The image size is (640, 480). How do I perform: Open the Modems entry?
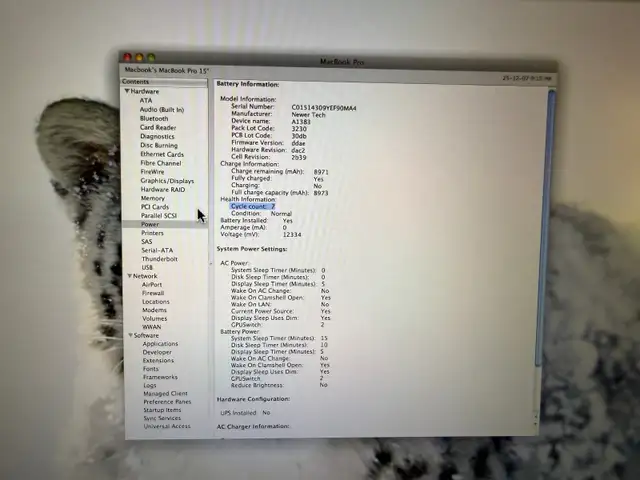click(x=154, y=310)
